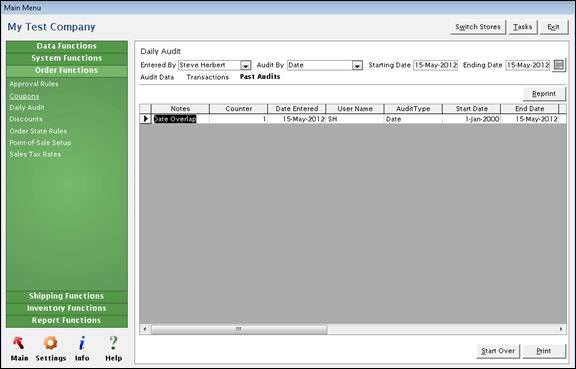The width and height of the screenshot is (576, 369).
Task: Click the Switch Stores button
Action: coord(478,27)
